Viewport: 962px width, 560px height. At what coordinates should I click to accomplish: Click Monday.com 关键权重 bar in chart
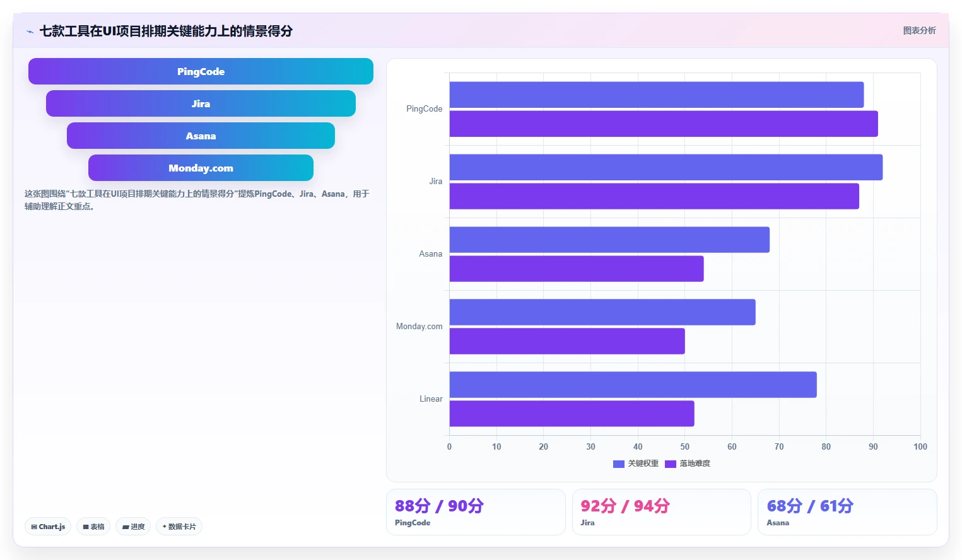(x=602, y=312)
